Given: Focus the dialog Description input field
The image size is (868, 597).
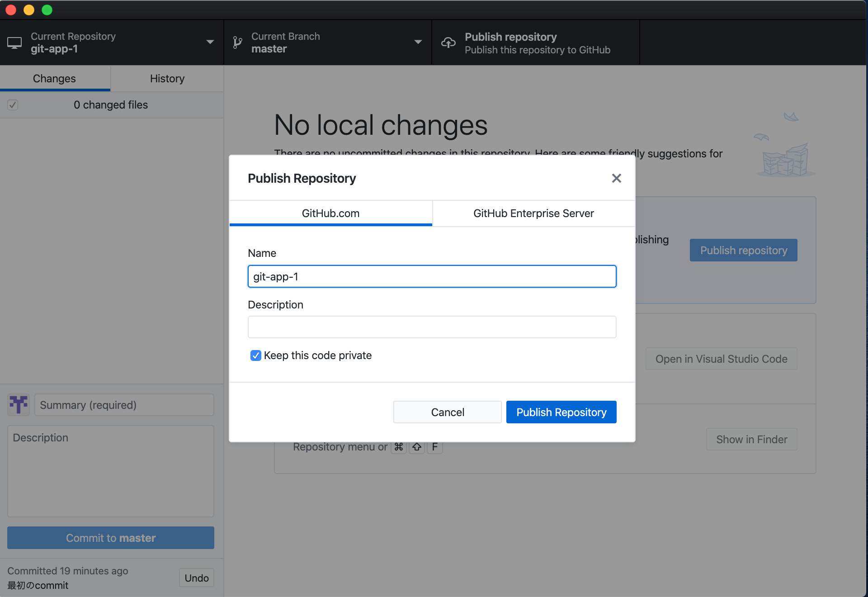Looking at the screenshot, I should click(x=432, y=327).
